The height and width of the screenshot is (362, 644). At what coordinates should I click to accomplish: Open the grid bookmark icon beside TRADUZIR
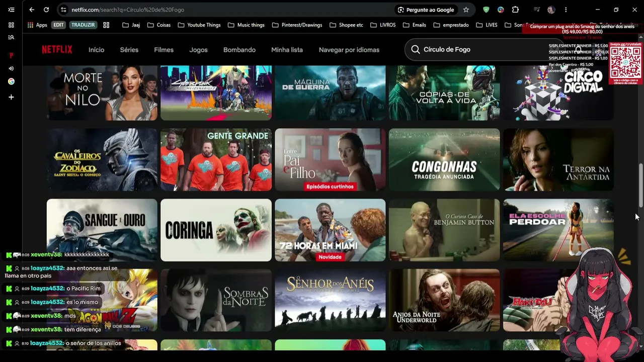coord(106,25)
